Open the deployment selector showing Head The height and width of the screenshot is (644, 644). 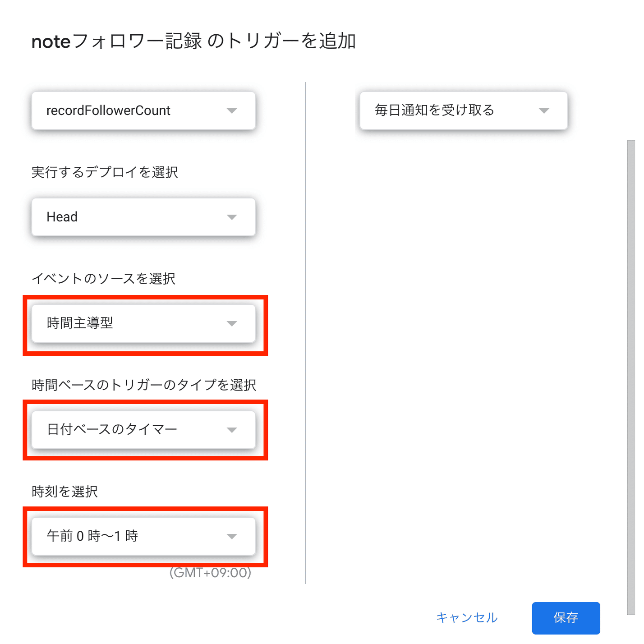pyautogui.click(x=126, y=217)
